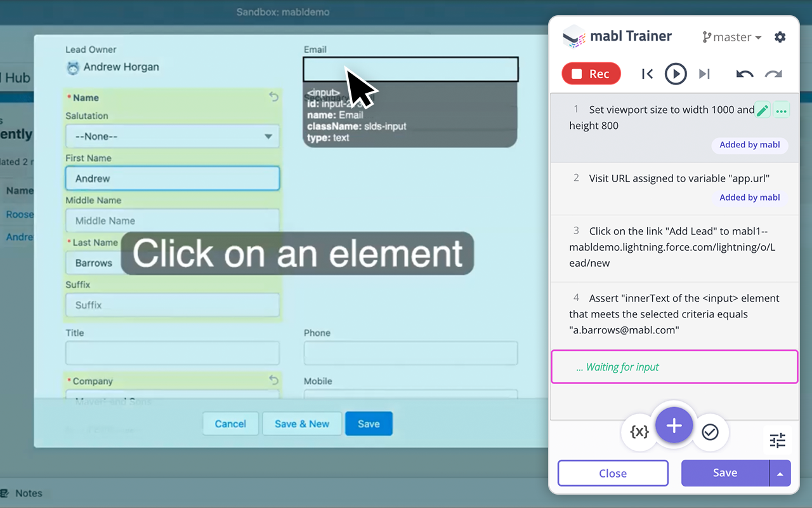Skip to the last step
This screenshot has width=812, height=508.
(x=704, y=74)
